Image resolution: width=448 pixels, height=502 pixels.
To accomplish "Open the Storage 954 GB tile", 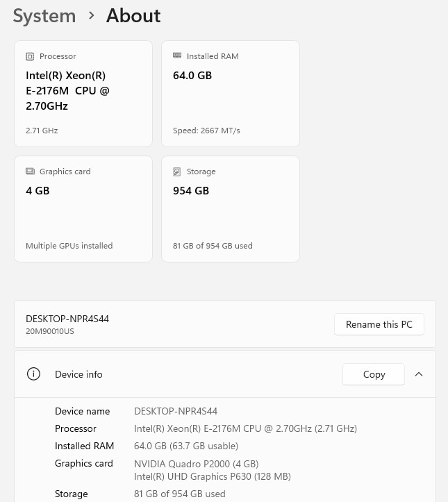I will coord(231,209).
